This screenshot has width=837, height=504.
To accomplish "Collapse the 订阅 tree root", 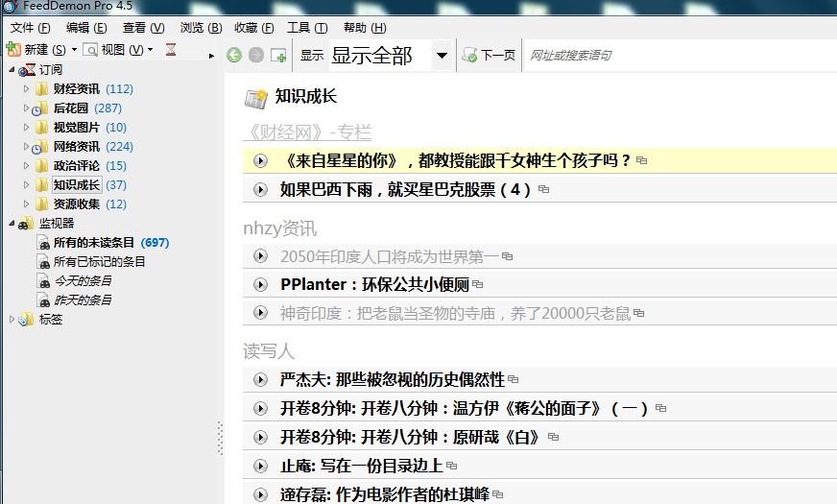I will 12,69.
